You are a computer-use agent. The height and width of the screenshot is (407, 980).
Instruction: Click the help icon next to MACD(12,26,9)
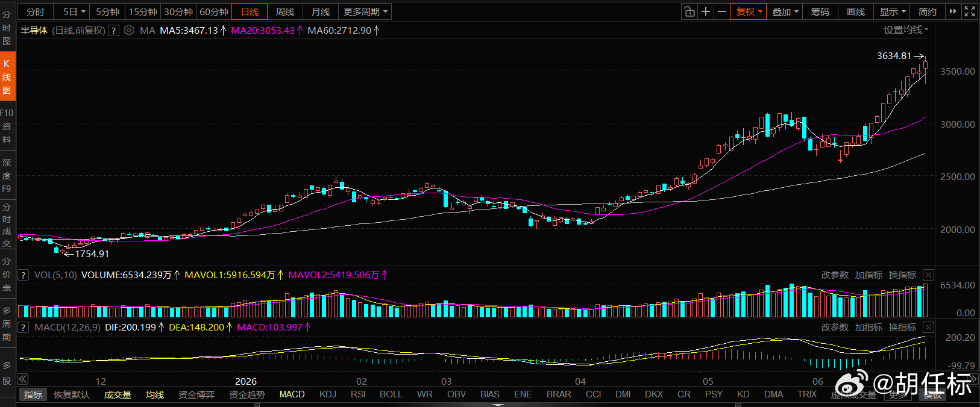pos(23,328)
